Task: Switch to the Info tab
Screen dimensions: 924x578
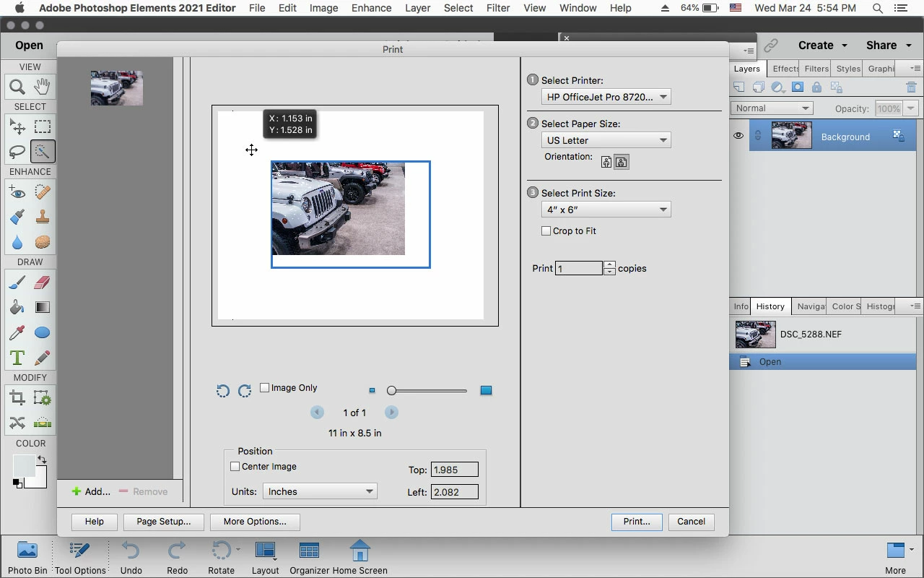Action: click(x=741, y=306)
